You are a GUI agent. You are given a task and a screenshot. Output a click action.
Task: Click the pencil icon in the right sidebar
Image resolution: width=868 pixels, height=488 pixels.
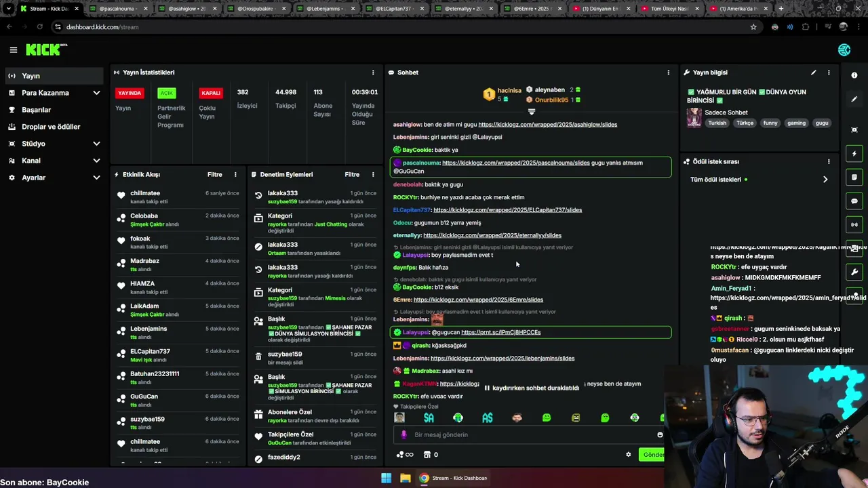[x=854, y=99]
